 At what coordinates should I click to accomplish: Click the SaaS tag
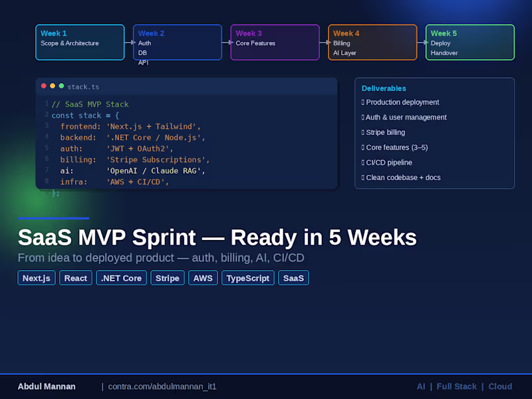(x=293, y=278)
